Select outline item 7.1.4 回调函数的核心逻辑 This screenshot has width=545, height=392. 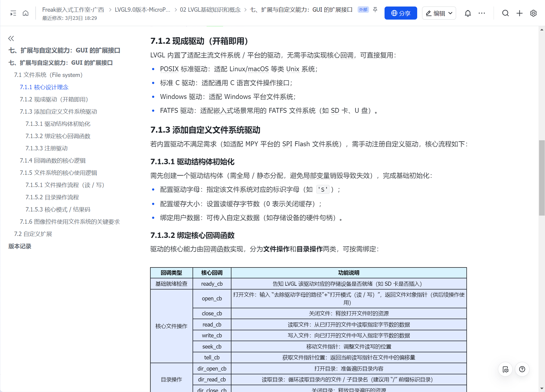(x=52, y=160)
